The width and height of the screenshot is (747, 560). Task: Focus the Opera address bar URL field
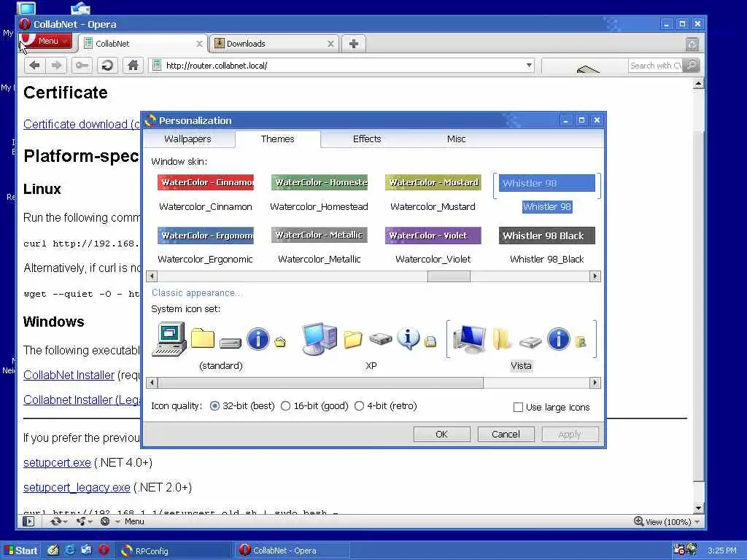tap(341, 65)
